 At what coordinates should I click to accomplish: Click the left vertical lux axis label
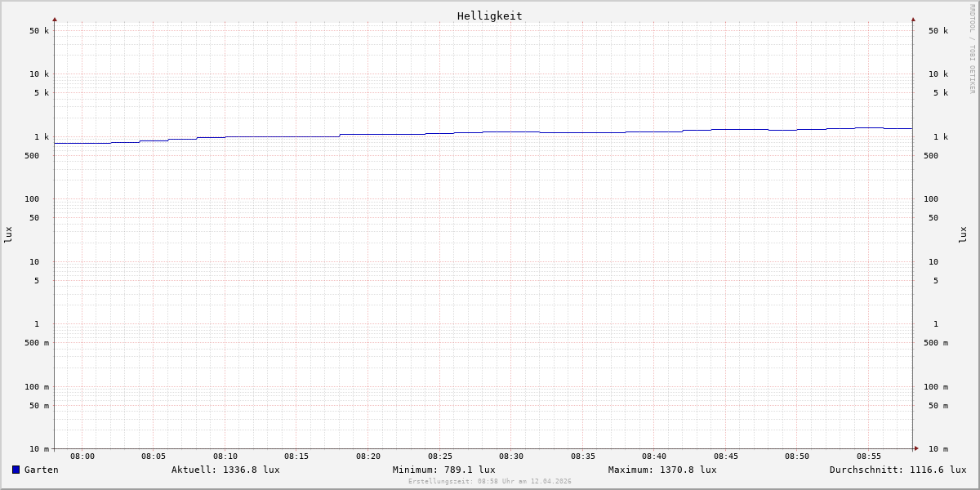point(8,234)
